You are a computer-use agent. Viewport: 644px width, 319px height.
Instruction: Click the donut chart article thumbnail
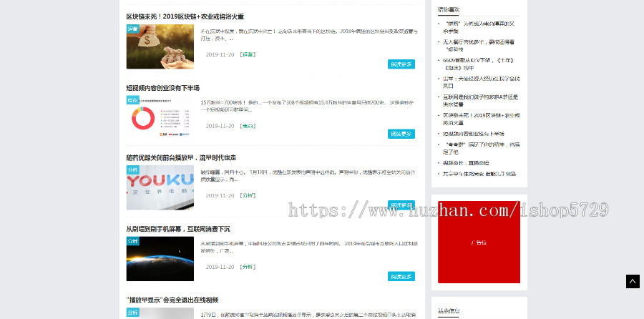pos(160,118)
